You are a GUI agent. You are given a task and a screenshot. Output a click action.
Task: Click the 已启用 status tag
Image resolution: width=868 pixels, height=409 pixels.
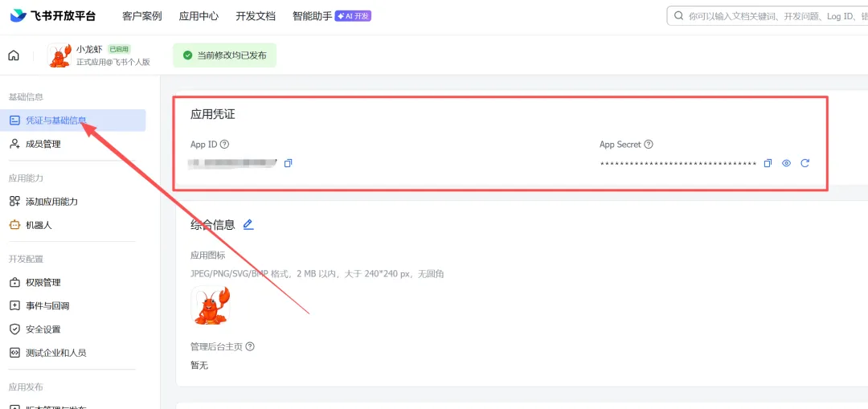(x=119, y=49)
